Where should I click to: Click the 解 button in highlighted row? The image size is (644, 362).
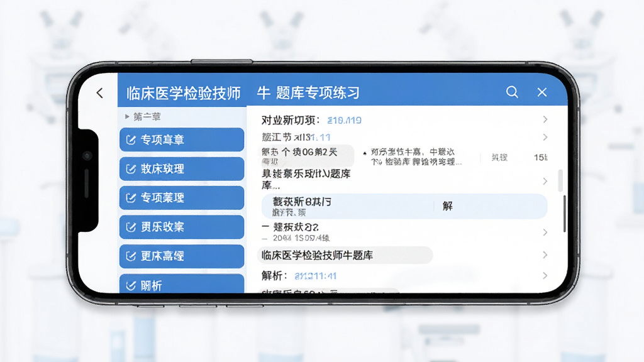(448, 206)
